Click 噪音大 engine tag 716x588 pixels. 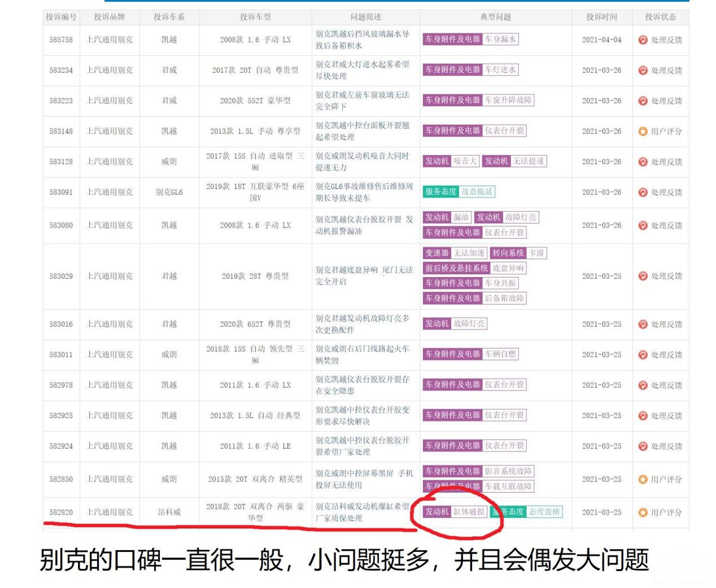click(x=451, y=161)
